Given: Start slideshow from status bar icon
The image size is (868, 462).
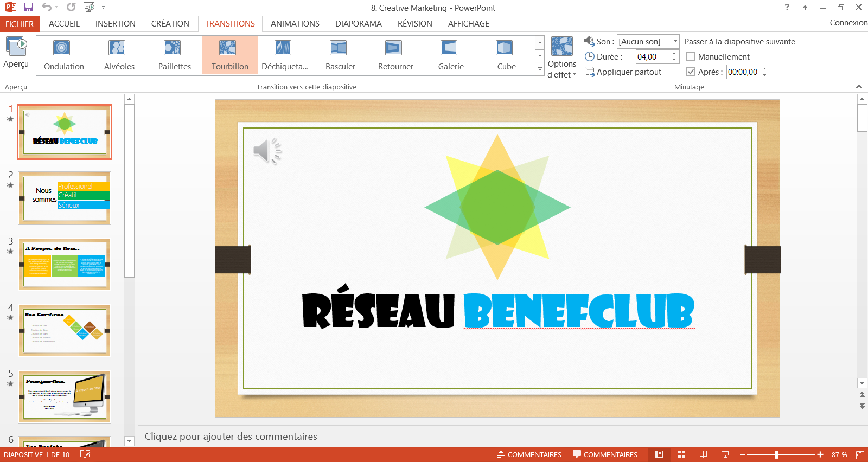Looking at the screenshot, I should pyautogui.click(x=725, y=454).
